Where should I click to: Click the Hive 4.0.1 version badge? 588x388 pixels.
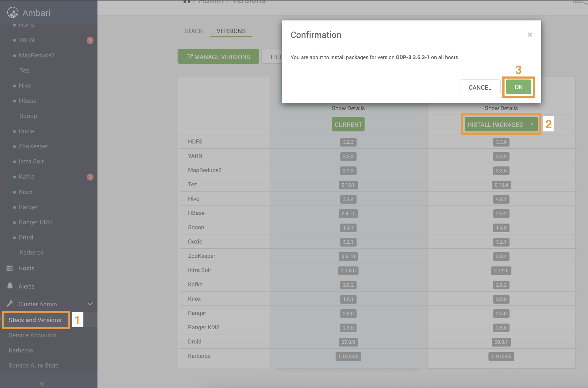click(501, 199)
